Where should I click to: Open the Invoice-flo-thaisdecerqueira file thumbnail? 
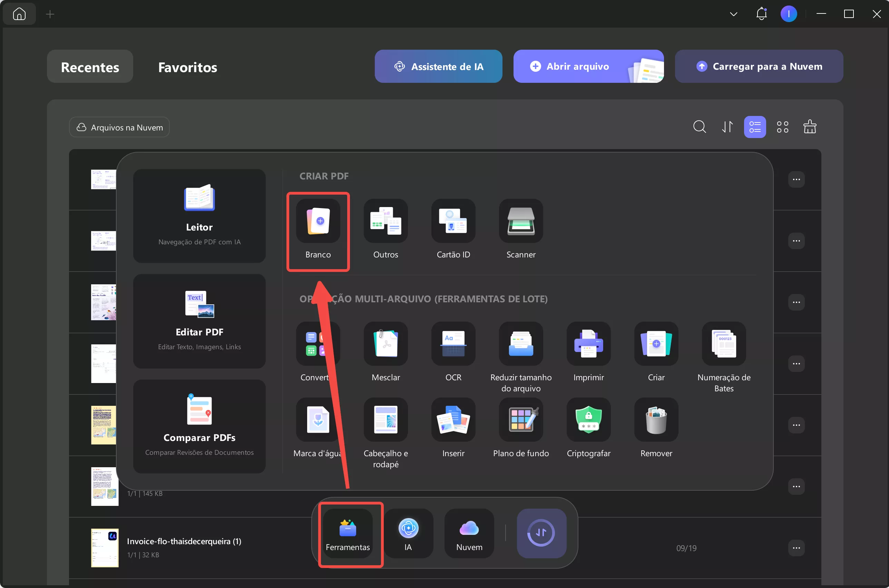pyautogui.click(x=105, y=548)
